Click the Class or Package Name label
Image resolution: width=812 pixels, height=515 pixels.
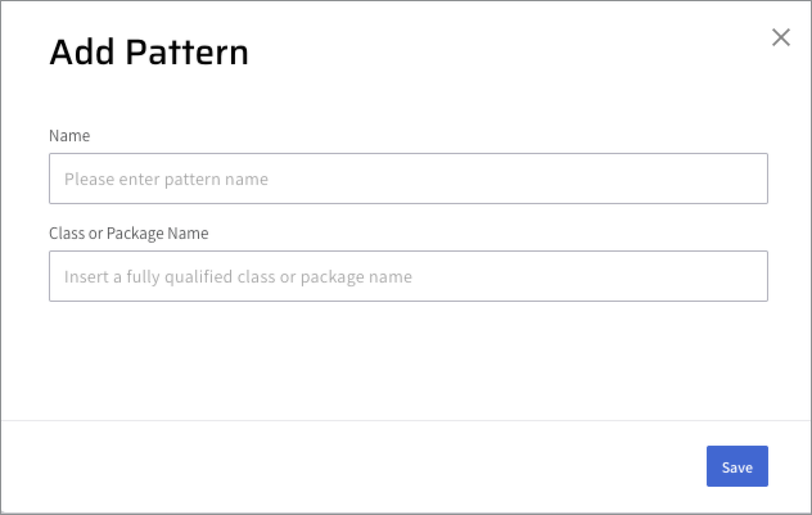(128, 233)
